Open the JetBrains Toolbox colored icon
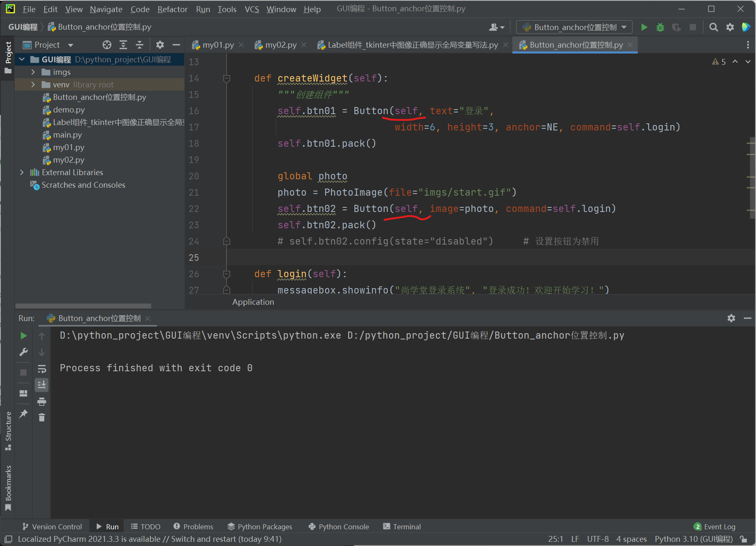756x546 pixels. 746,27
